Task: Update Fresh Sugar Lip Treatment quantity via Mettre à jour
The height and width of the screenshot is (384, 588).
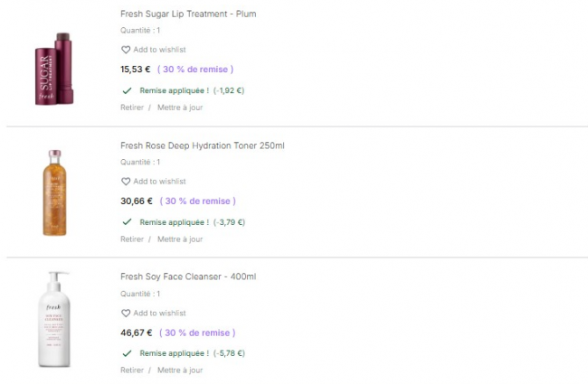Action: click(x=180, y=108)
